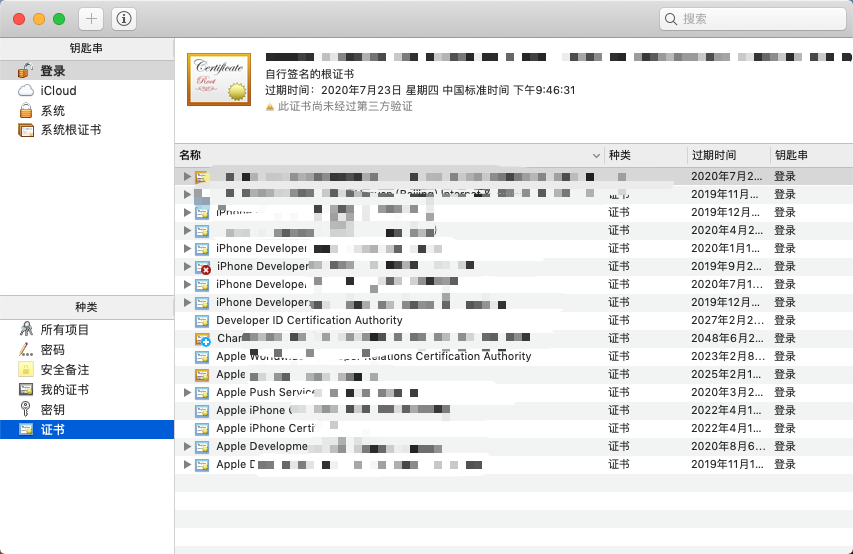Select the iCloud keychain

click(x=58, y=91)
